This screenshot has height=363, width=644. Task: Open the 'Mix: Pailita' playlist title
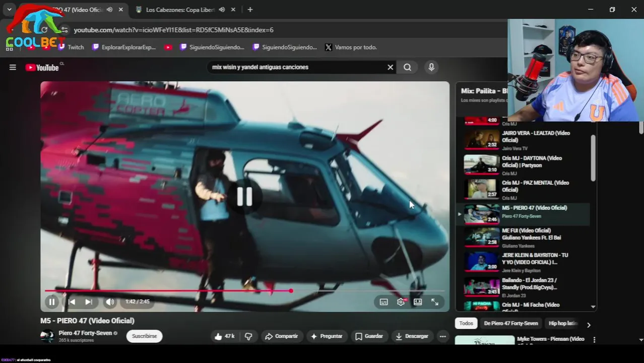(484, 91)
